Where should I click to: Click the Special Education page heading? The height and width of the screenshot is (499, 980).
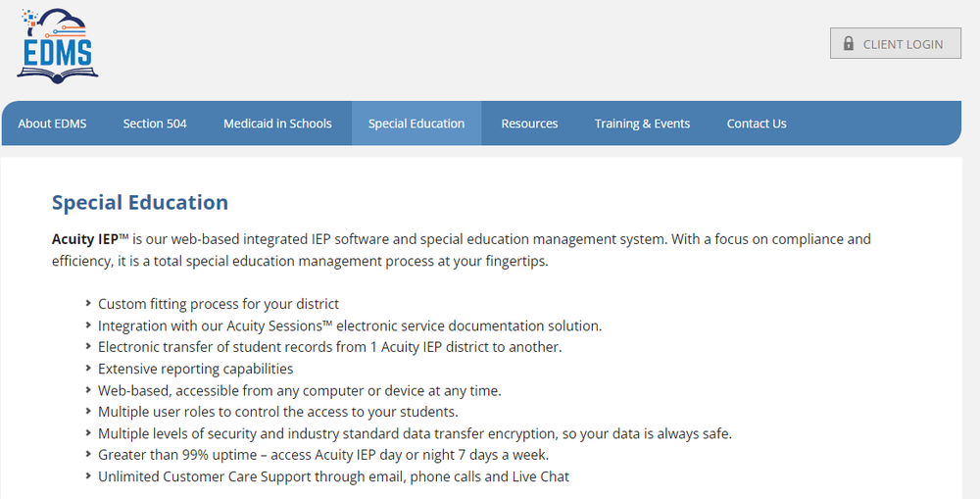coord(140,203)
